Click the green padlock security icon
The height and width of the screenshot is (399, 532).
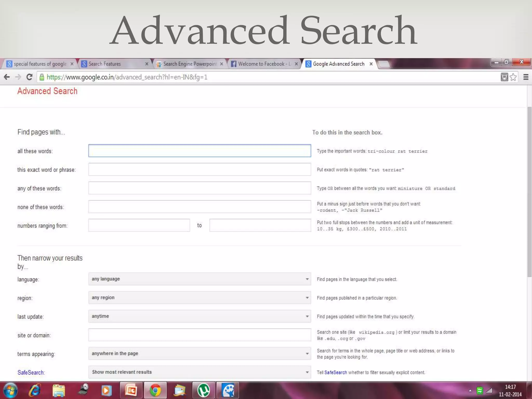click(x=42, y=77)
